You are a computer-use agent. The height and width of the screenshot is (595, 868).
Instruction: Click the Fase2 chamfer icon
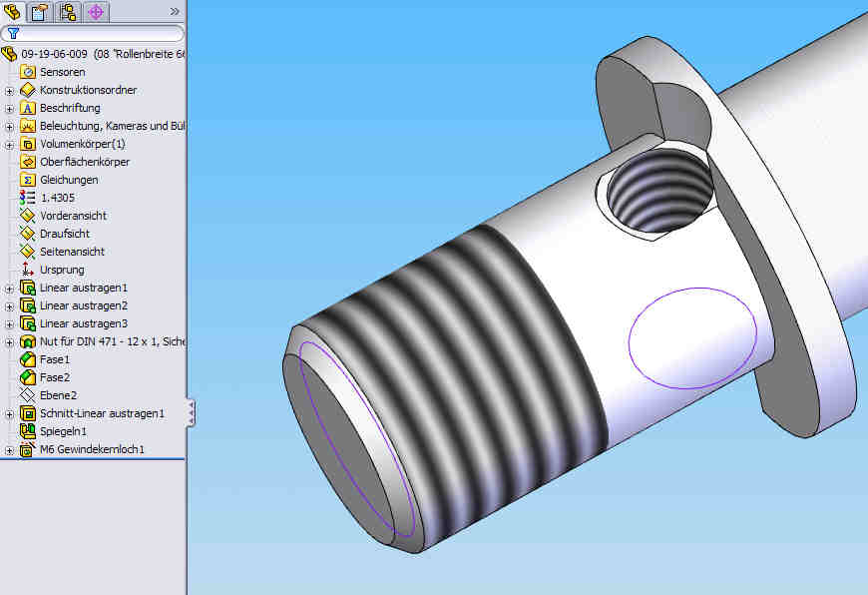(28, 377)
